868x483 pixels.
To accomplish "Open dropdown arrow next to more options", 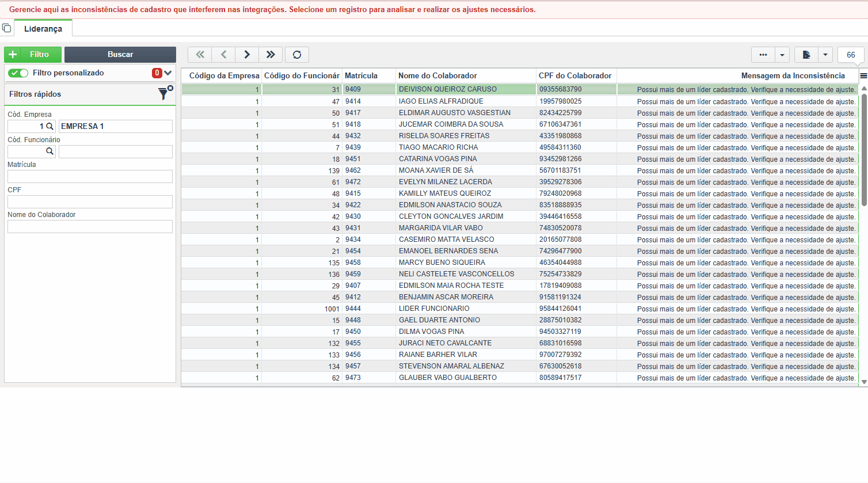I will 782,55.
